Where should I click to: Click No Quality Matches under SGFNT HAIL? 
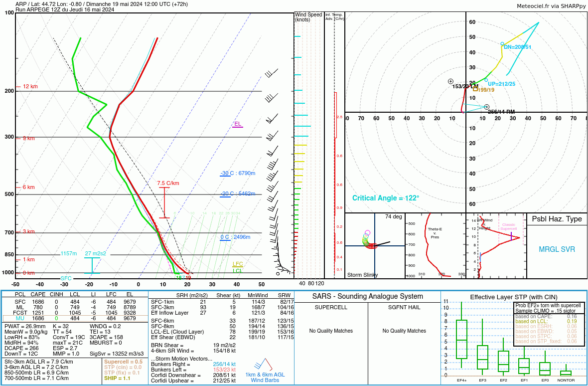pos(404,331)
